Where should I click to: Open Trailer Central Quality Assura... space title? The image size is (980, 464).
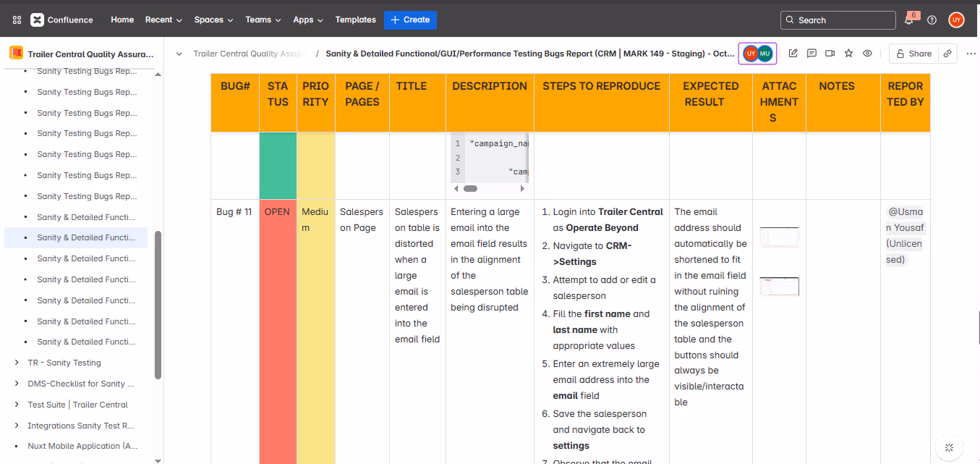[90, 54]
